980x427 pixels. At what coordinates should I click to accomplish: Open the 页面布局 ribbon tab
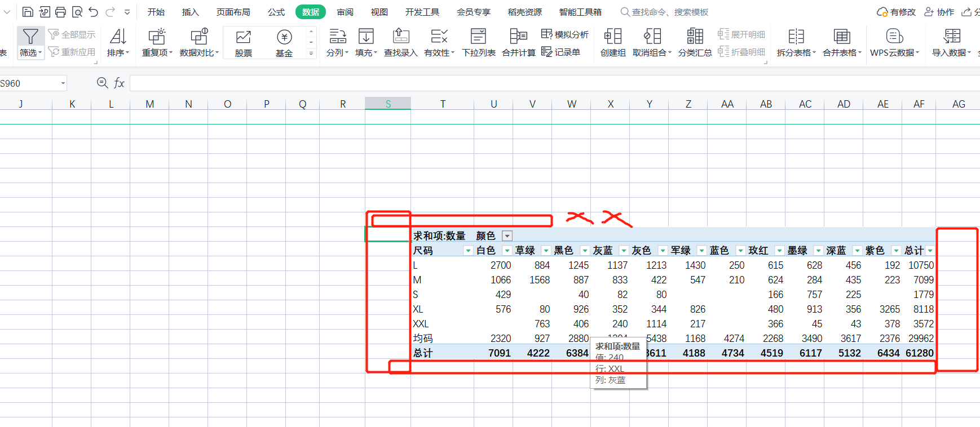pyautogui.click(x=233, y=12)
